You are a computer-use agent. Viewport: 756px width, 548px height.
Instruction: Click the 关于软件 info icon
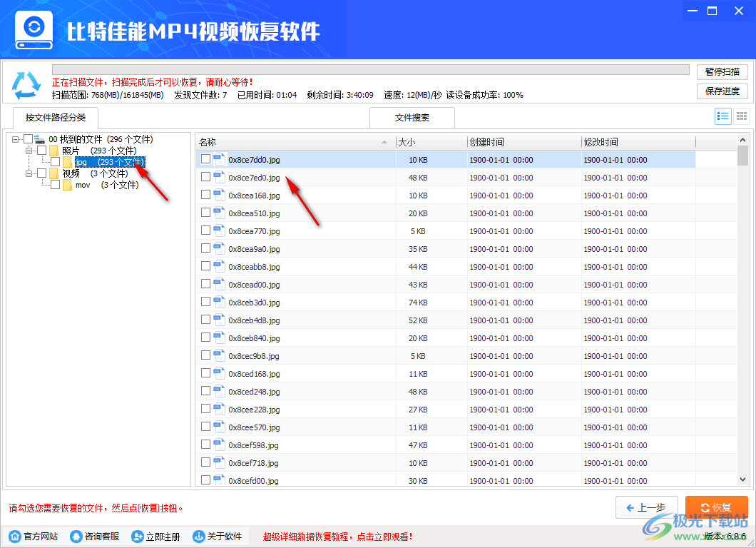click(198, 536)
